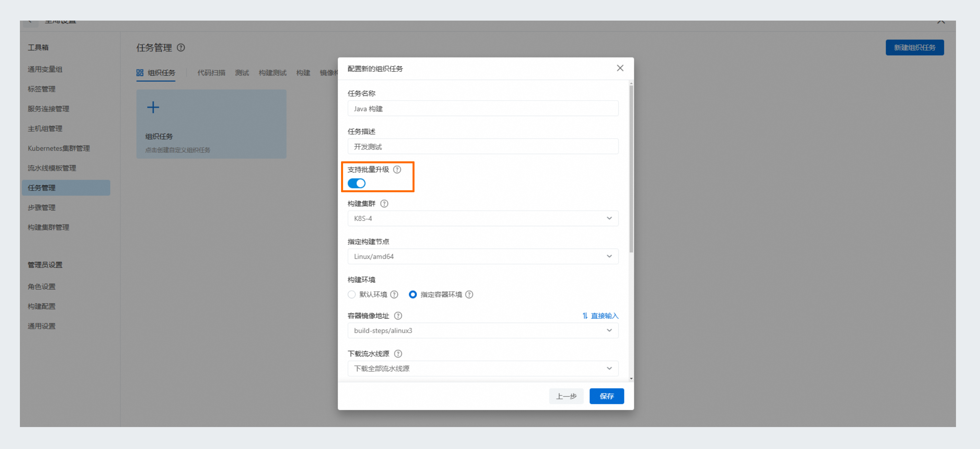Screen dimensions: 980x449
Task: Click help icon next to 指定容器环境
Action: pos(469,295)
